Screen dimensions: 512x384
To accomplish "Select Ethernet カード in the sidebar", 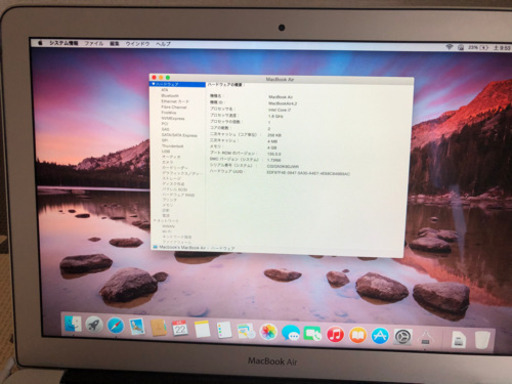I will [175, 101].
